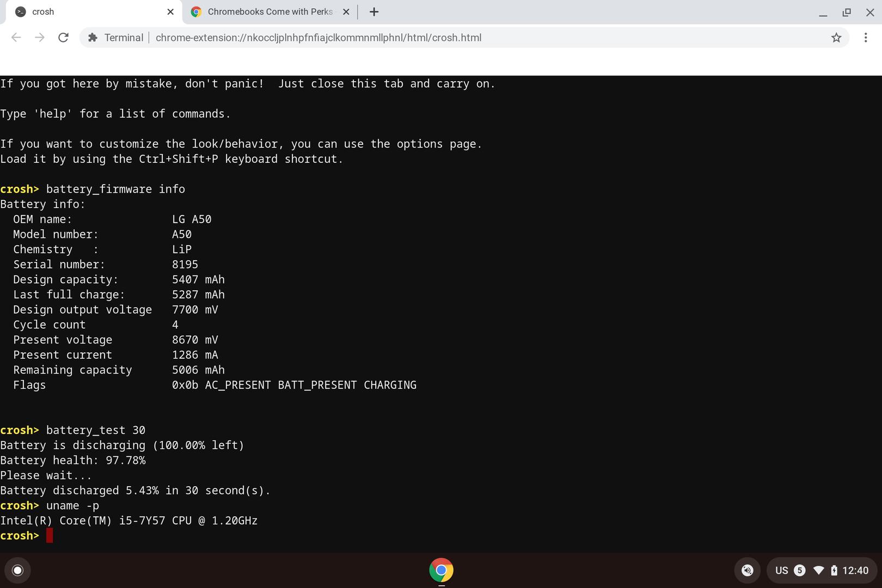Click the crosh tab favicon

pyautogui.click(x=20, y=12)
